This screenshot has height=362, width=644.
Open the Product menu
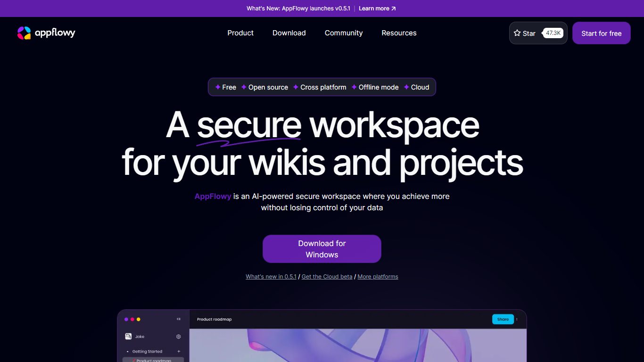tap(240, 33)
